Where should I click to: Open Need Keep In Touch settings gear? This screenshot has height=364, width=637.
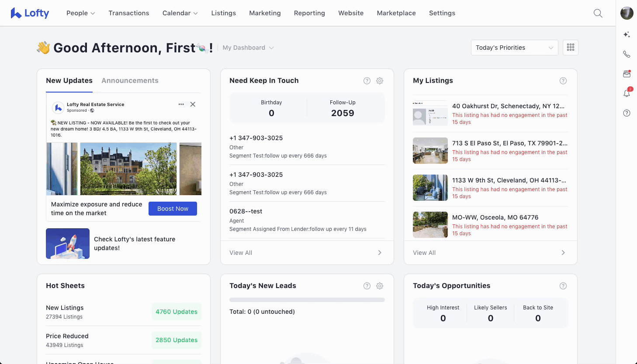380,81
